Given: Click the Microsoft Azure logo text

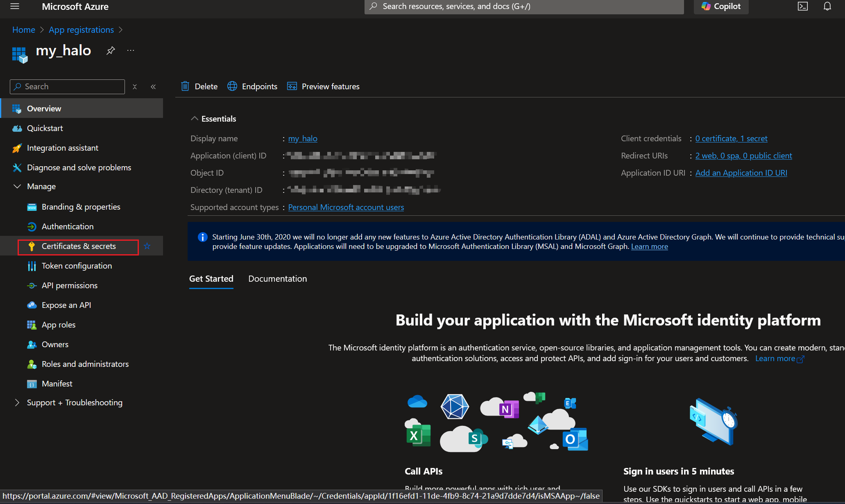Looking at the screenshot, I should (x=75, y=7).
